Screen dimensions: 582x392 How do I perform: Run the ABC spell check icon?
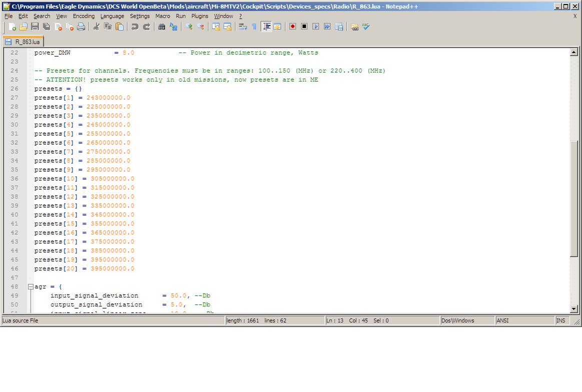[x=366, y=27]
